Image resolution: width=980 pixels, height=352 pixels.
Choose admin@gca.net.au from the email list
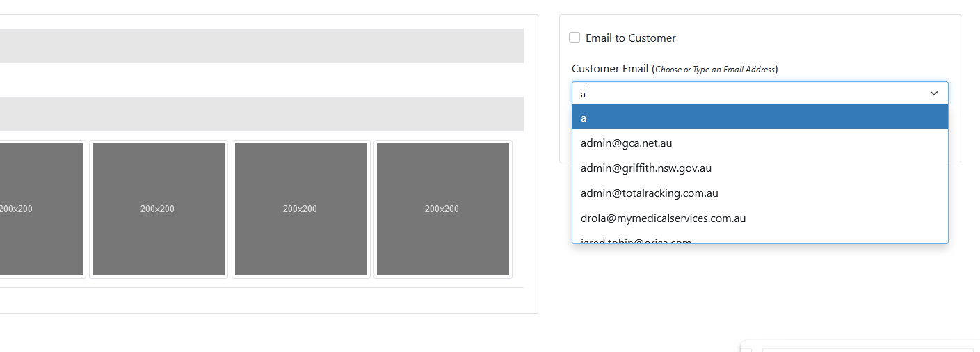click(626, 143)
